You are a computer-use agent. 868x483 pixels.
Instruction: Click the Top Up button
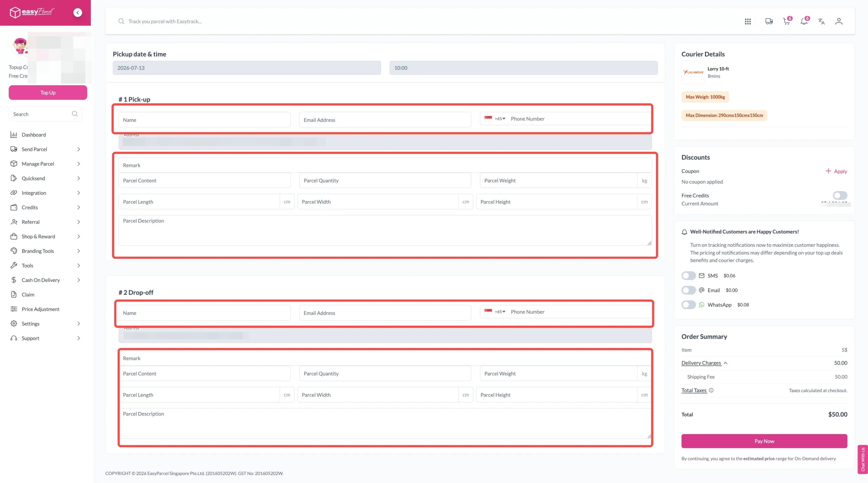click(48, 93)
